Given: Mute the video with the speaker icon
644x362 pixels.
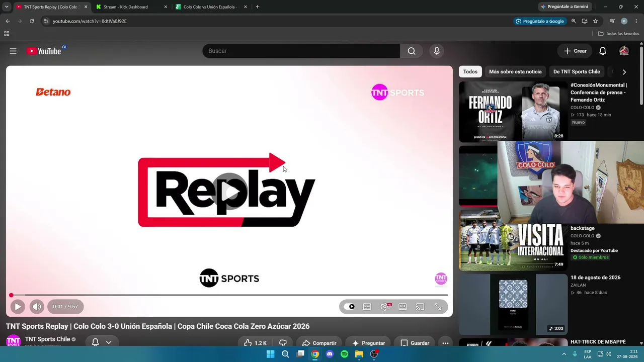Looking at the screenshot, I should pyautogui.click(x=37, y=307).
